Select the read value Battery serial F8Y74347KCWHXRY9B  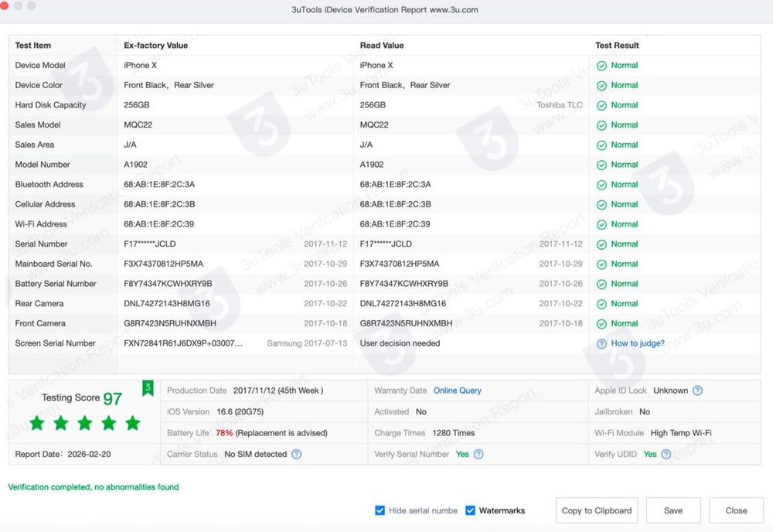click(x=404, y=284)
